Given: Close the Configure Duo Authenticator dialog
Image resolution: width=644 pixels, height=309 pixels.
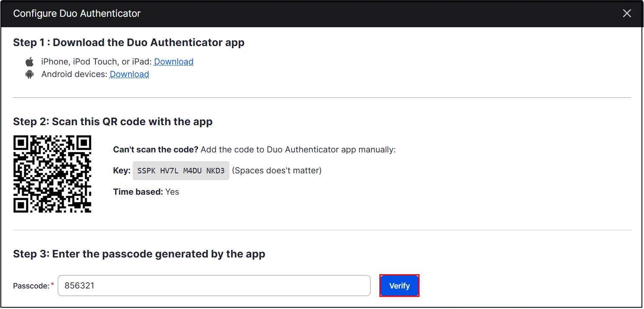Looking at the screenshot, I should pos(626,13).
